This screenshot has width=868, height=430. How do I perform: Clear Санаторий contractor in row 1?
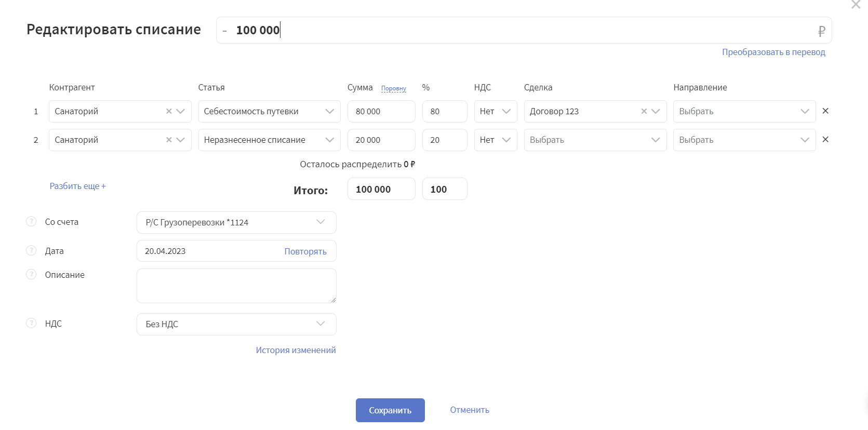point(169,111)
